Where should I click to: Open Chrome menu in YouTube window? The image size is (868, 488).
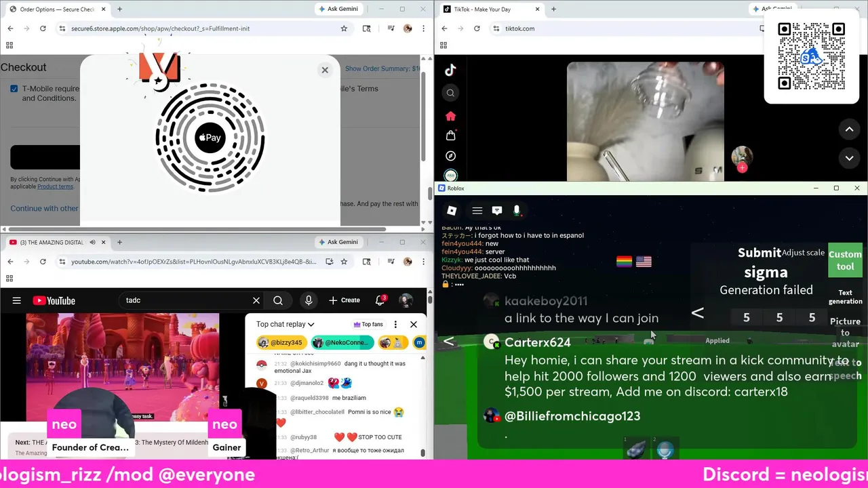(422, 262)
